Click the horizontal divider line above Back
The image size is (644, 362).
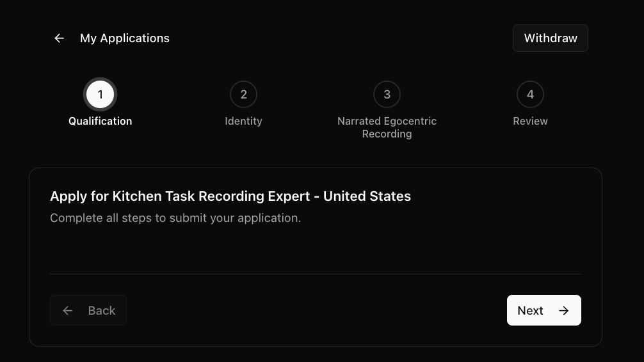click(316, 274)
